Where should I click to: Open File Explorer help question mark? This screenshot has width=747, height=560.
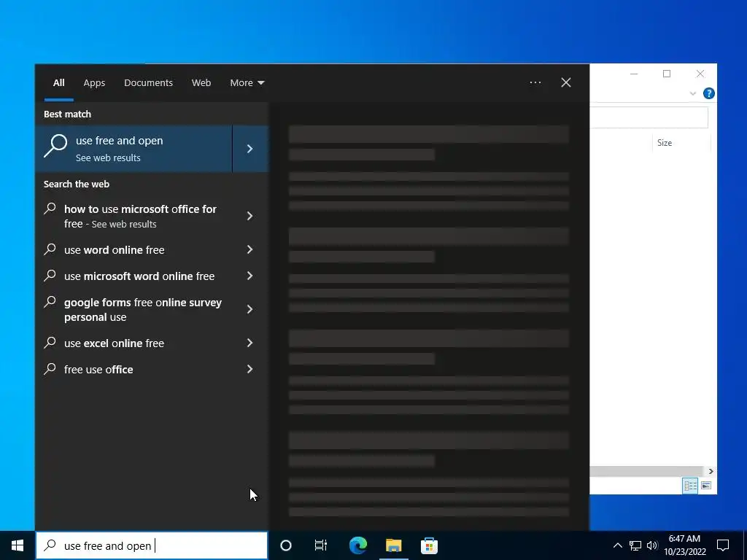[708, 93]
